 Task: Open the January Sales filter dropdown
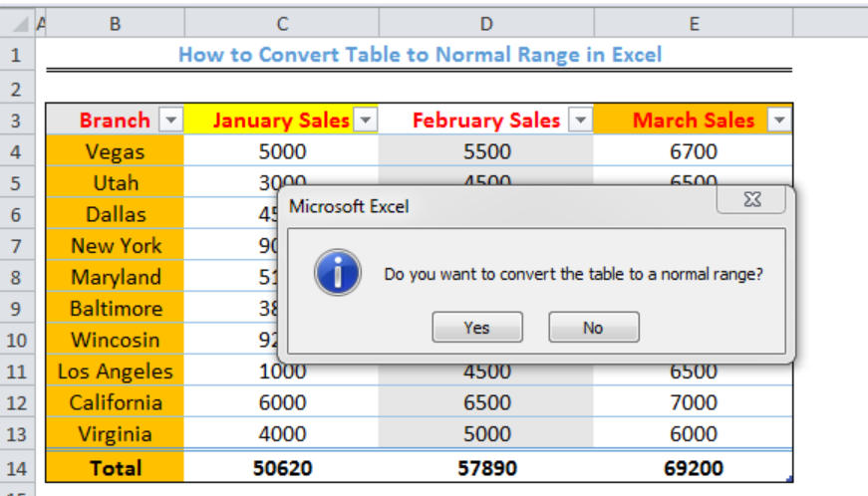(366, 120)
